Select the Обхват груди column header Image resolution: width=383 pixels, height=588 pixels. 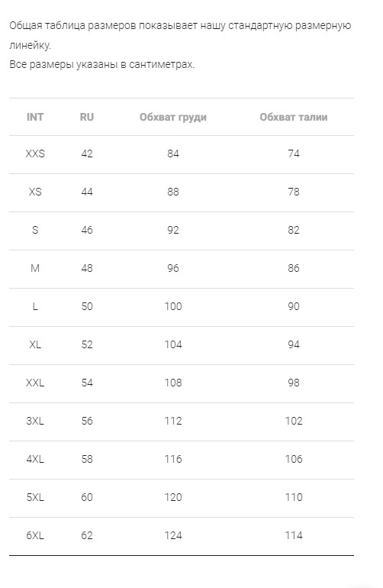[172, 118]
